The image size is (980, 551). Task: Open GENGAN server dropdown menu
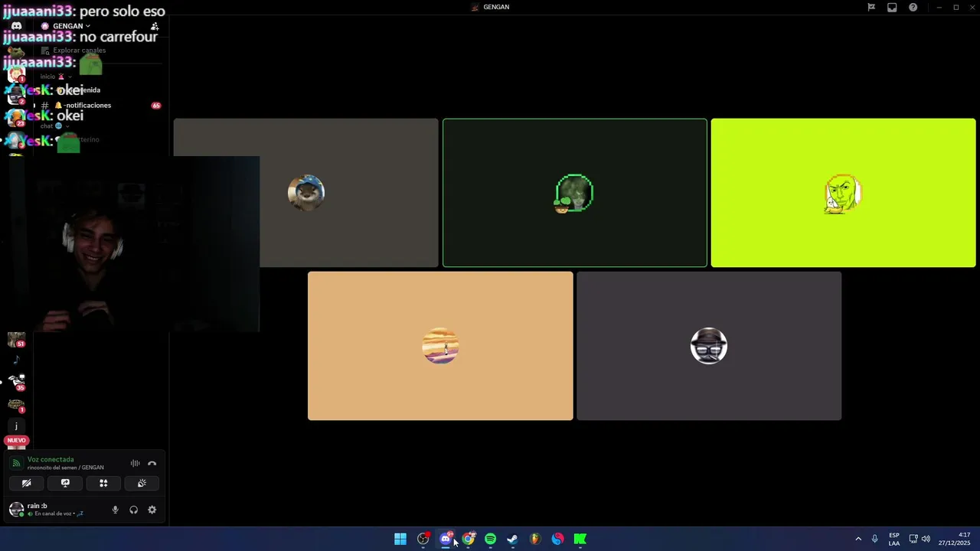pos(70,26)
